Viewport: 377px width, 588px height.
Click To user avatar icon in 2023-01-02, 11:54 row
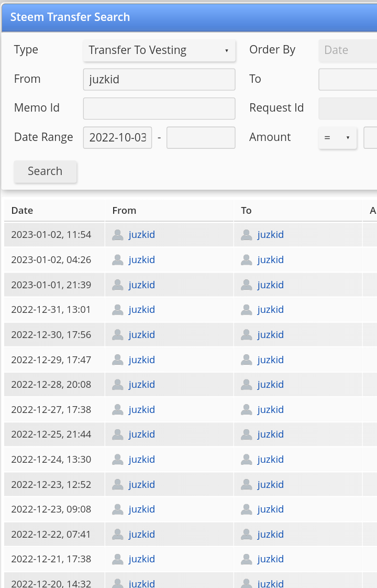coord(247,235)
